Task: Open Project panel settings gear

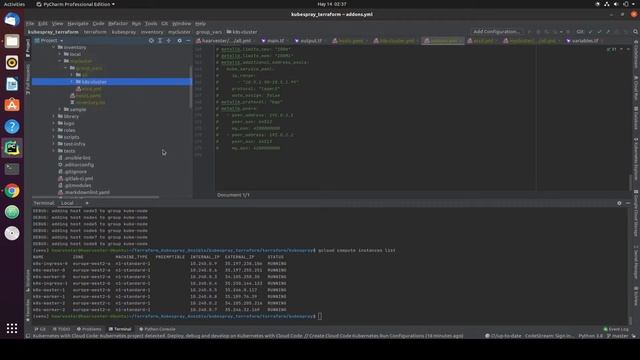Action: tap(180, 40)
